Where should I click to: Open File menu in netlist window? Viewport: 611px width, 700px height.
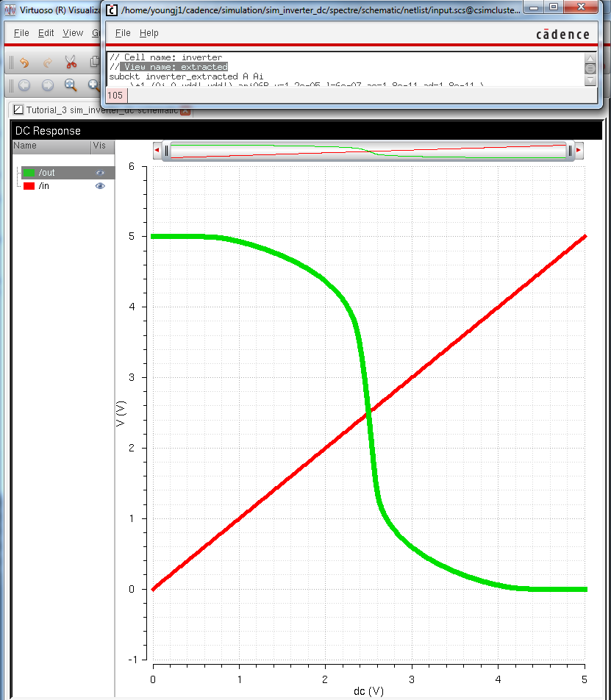pos(123,33)
